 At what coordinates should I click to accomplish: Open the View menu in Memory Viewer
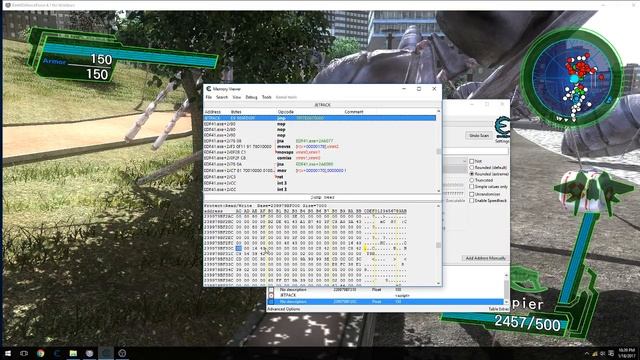coord(236,97)
